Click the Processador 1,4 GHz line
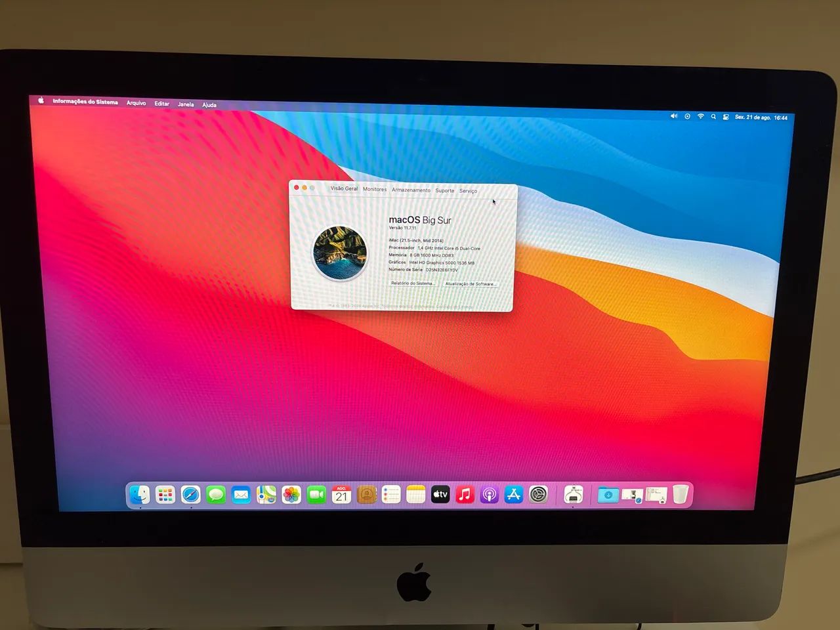Image resolution: width=840 pixels, height=630 pixels. tap(434, 248)
